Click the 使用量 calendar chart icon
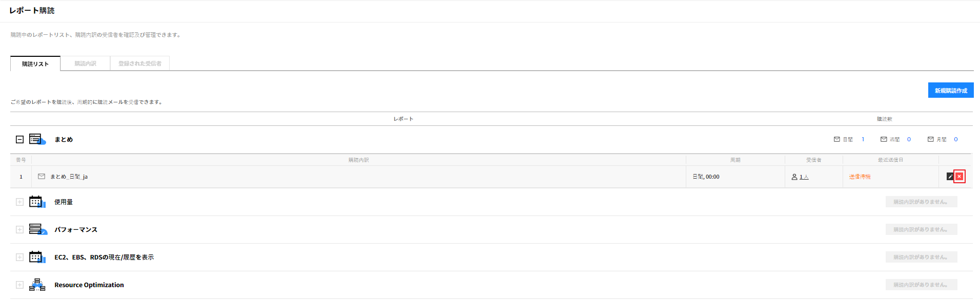 (x=37, y=202)
